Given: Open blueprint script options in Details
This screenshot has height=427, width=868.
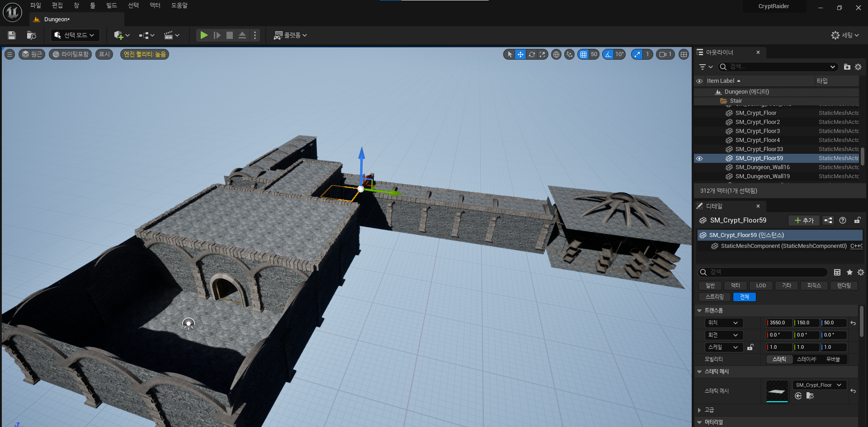Looking at the screenshot, I should tap(828, 220).
